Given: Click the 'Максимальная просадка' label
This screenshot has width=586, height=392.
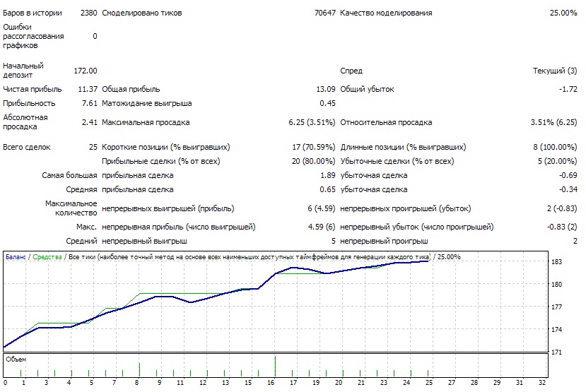Looking at the screenshot, I should coord(146,122).
